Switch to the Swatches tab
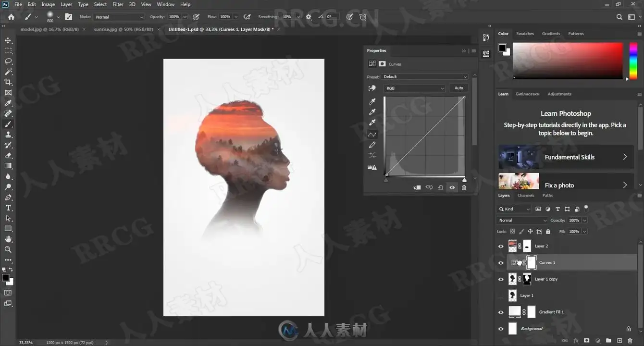This screenshot has width=644, height=346. (525, 34)
